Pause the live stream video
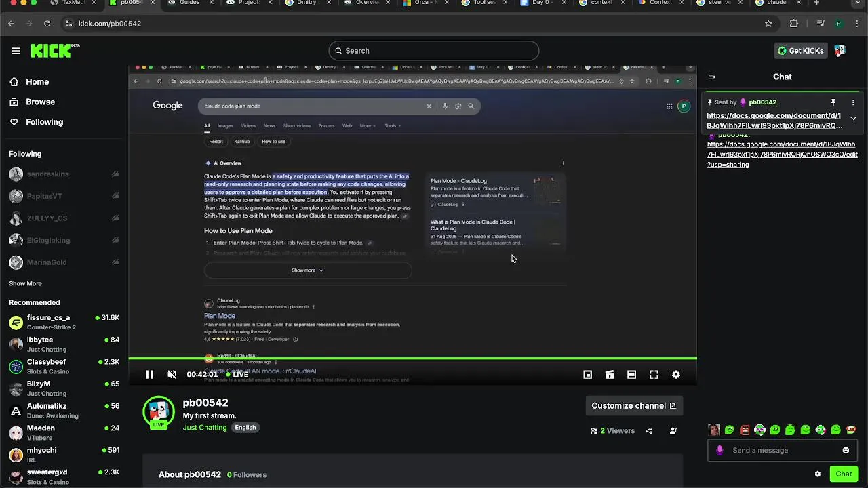 coord(149,374)
